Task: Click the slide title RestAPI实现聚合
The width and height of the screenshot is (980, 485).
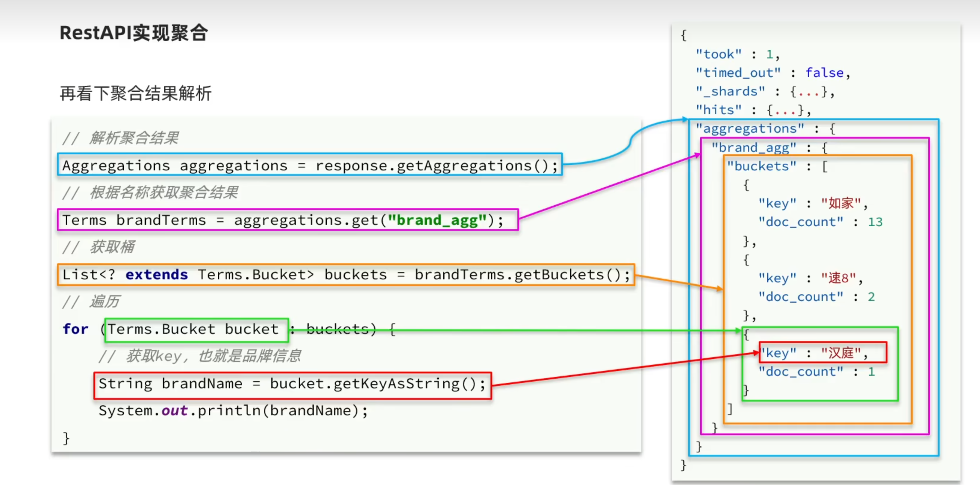Action: (x=134, y=33)
